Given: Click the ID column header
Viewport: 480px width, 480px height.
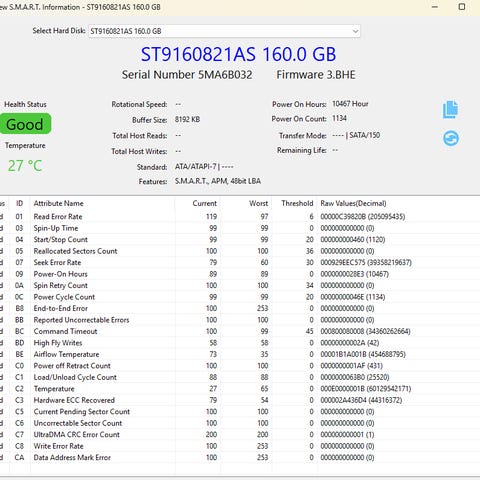Looking at the screenshot, I should pos(20,203).
